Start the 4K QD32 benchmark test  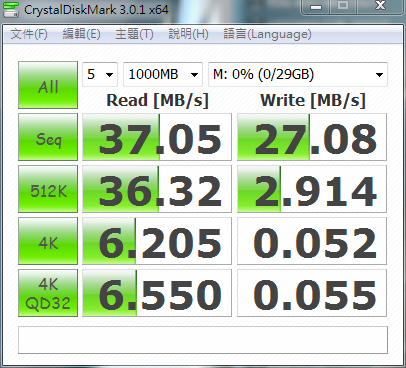pos(48,293)
